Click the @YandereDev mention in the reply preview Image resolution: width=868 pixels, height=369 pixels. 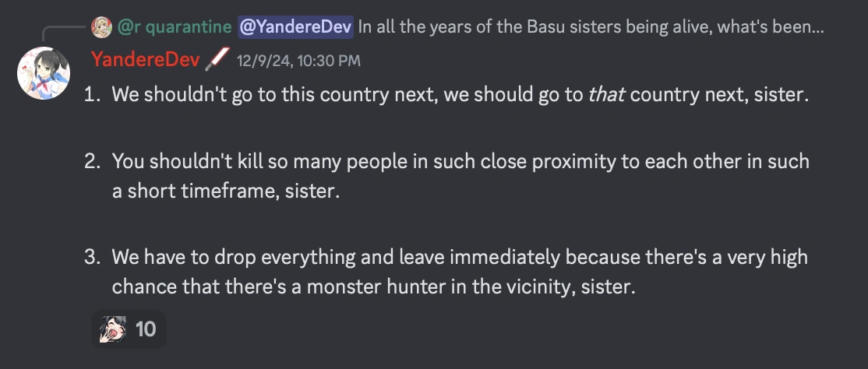pyautogui.click(x=296, y=28)
